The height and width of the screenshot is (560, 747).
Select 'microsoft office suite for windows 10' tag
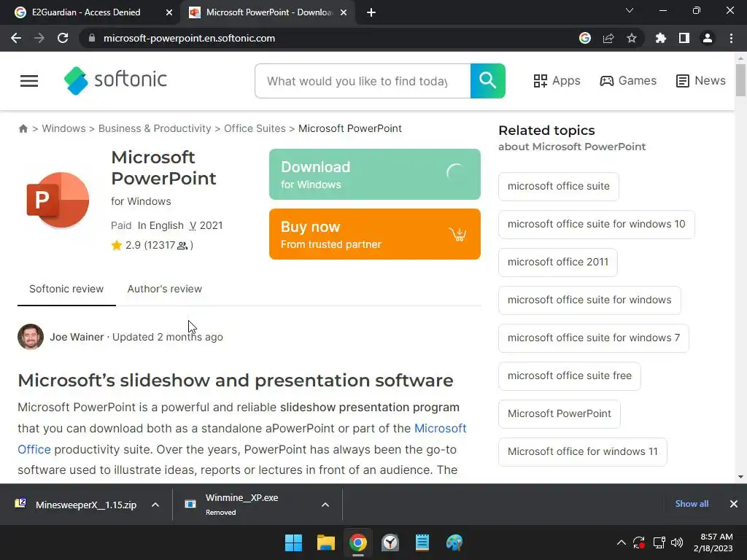click(x=596, y=225)
